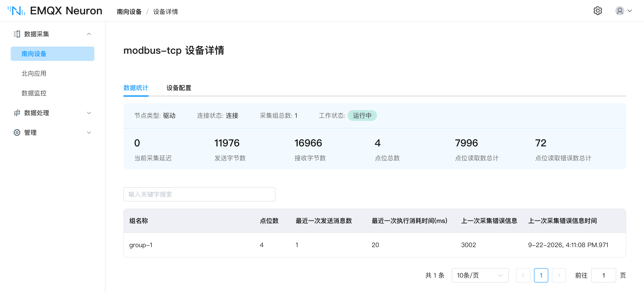The image size is (644, 293).
Task: Expand the 数据处理 menu section
Action: [89, 113]
